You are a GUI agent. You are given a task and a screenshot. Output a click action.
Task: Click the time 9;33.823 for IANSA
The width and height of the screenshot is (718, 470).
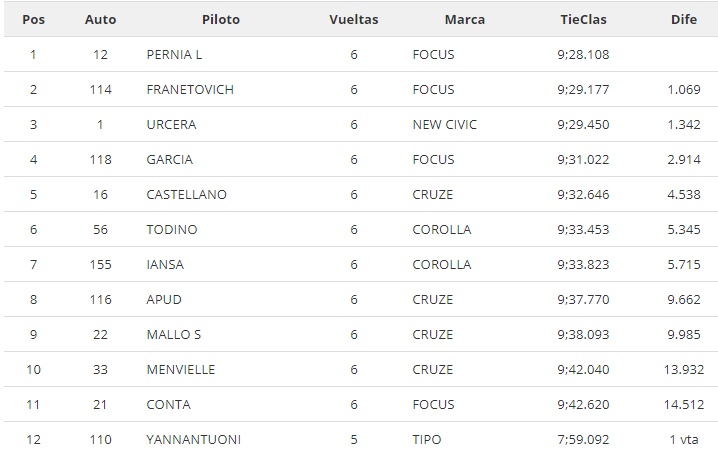point(583,265)
